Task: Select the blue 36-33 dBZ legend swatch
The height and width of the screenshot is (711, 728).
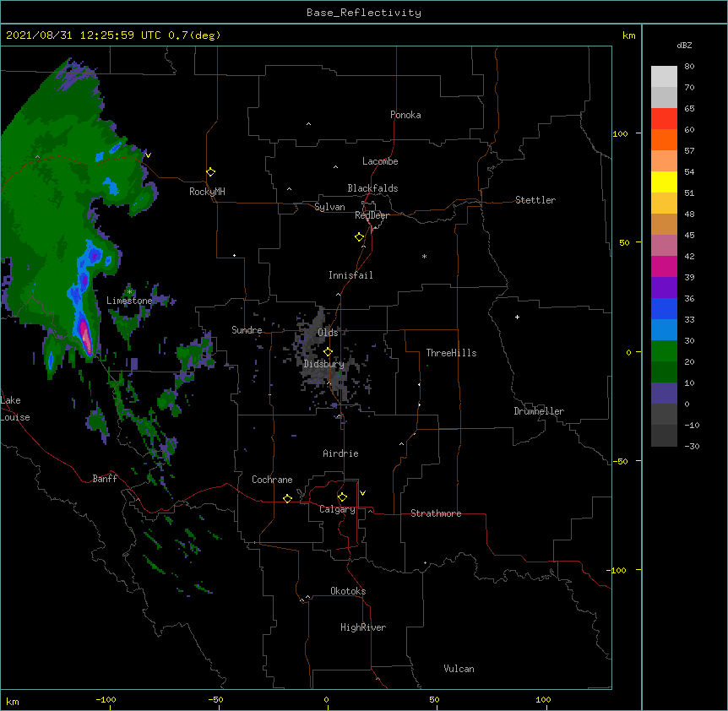Action: pos(664,309)
